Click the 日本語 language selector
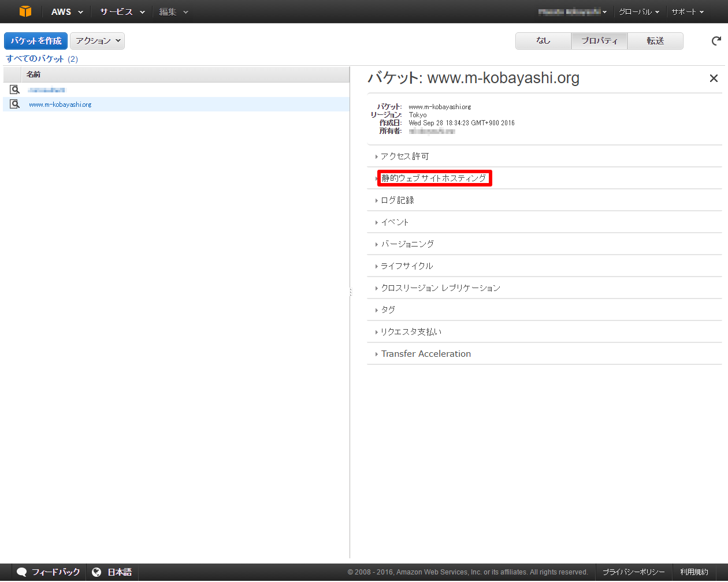Screen dimensions: 728x582 tap(112, 572)
